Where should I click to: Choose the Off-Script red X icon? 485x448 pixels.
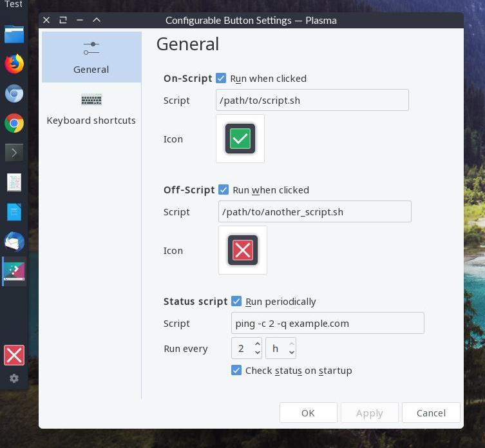pyautogui.click(x=242, y=250)
